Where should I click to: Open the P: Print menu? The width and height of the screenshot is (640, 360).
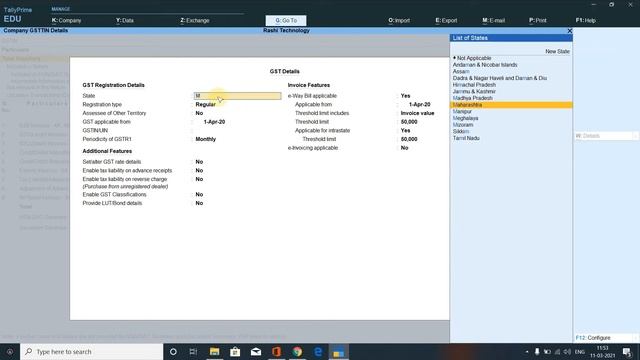coord(538,20)
